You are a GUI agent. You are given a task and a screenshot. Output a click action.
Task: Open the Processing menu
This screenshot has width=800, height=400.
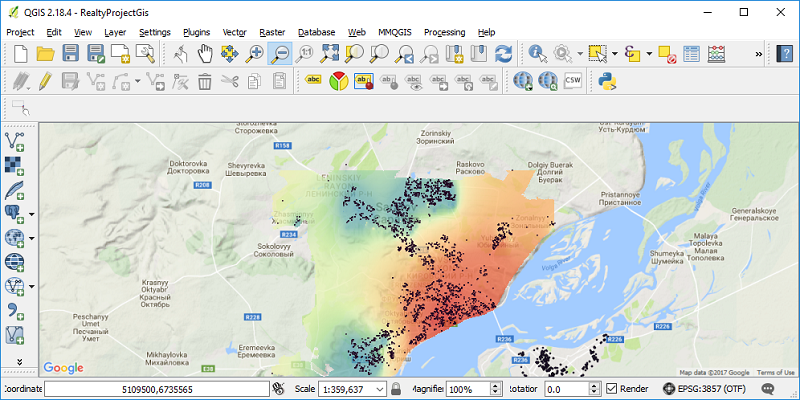444,32
